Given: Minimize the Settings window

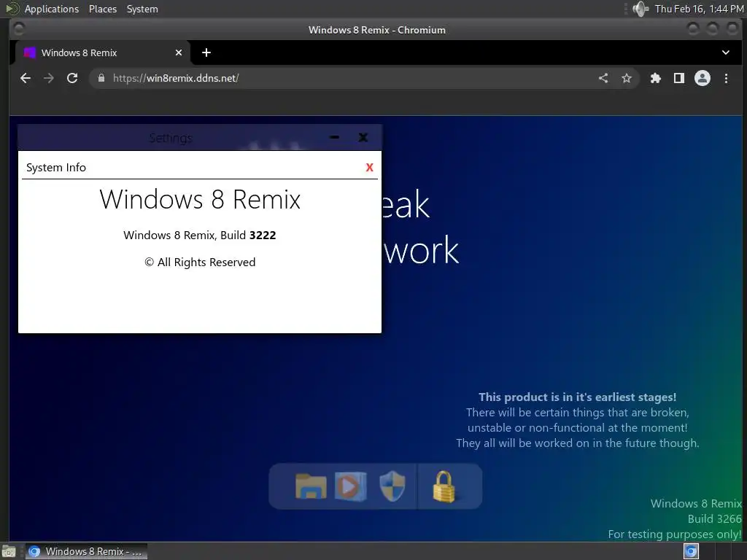Looking at the screenshot, I should [x=334, y=137].
